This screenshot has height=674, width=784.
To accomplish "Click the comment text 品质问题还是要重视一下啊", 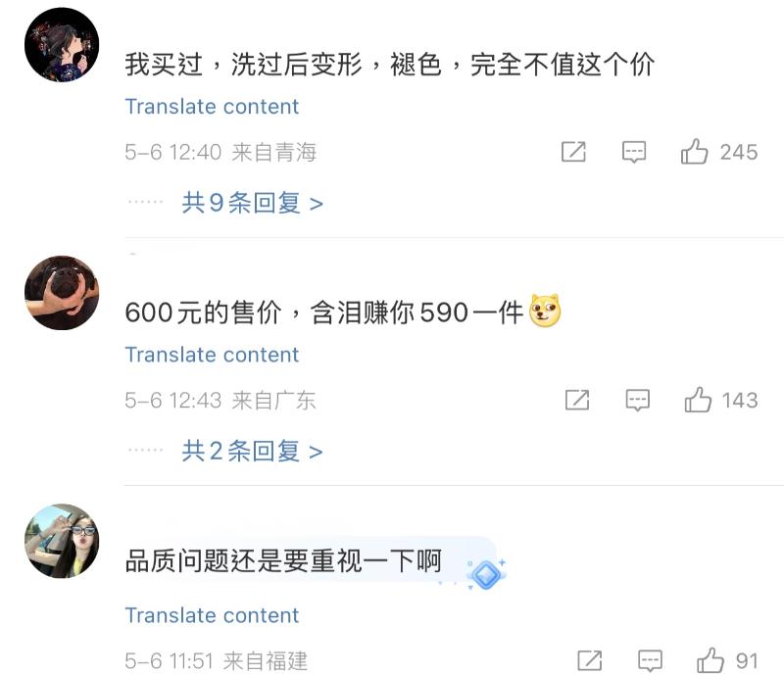I will (x=283, y=561).
